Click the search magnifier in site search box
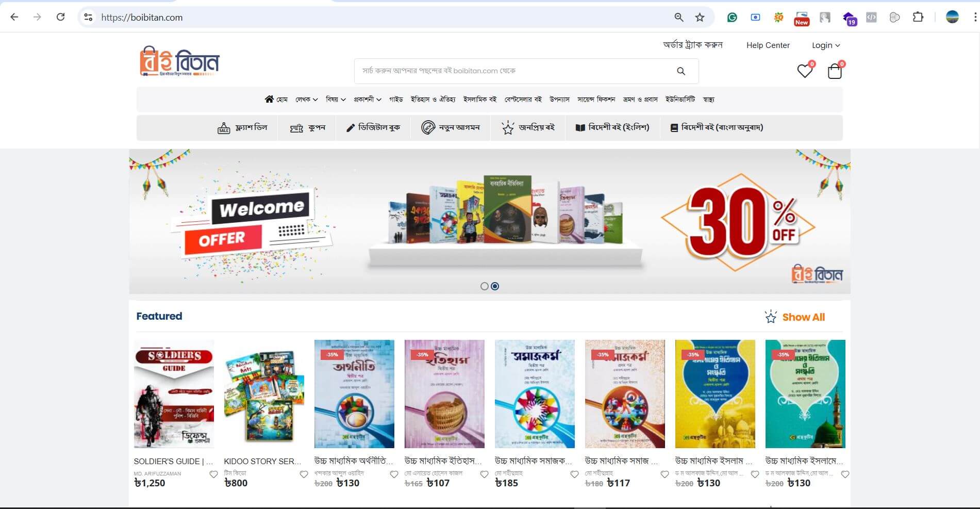Viewport: 980px width, 509px height. 681,71
